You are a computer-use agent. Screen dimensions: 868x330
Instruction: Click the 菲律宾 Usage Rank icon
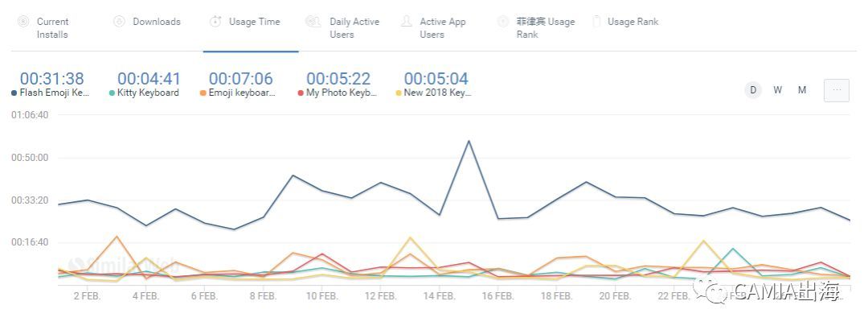502,22
